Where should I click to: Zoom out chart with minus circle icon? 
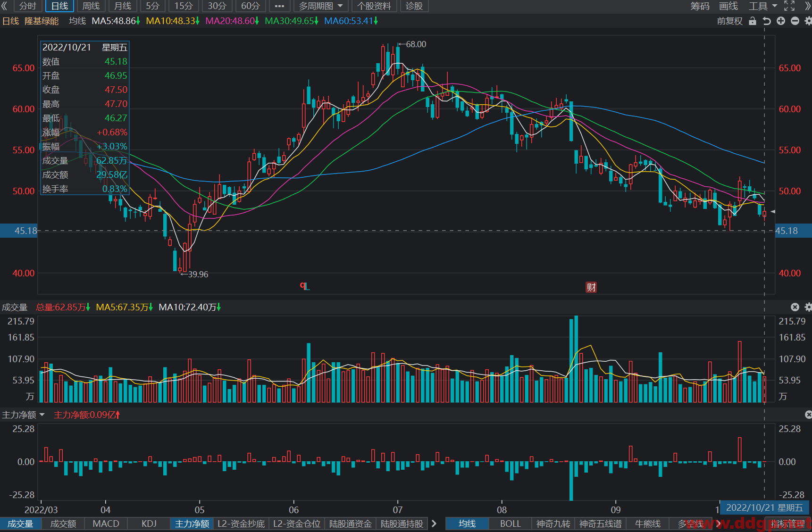click(x=795, y=21)
